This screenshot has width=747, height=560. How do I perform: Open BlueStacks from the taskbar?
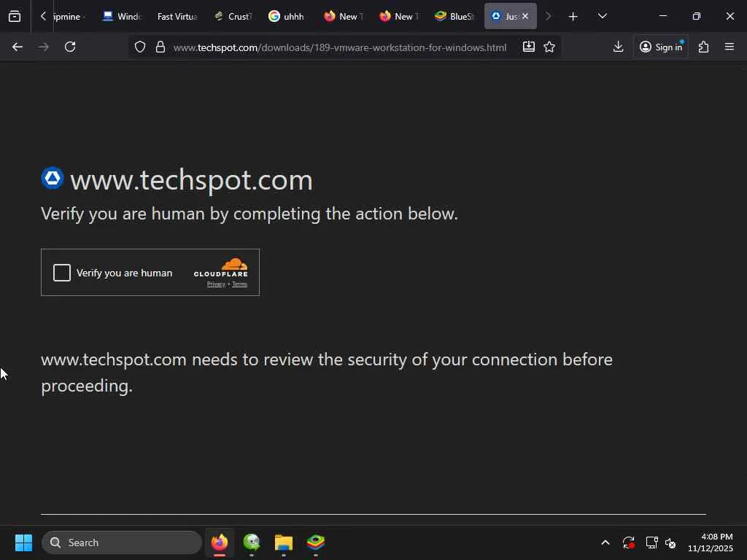pyautogui.click(x=315, y=542)
